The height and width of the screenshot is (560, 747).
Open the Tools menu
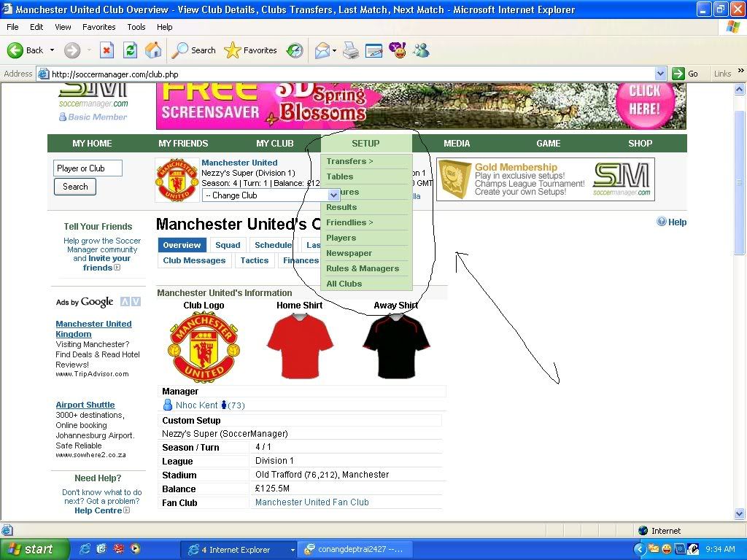pos(136,27)
